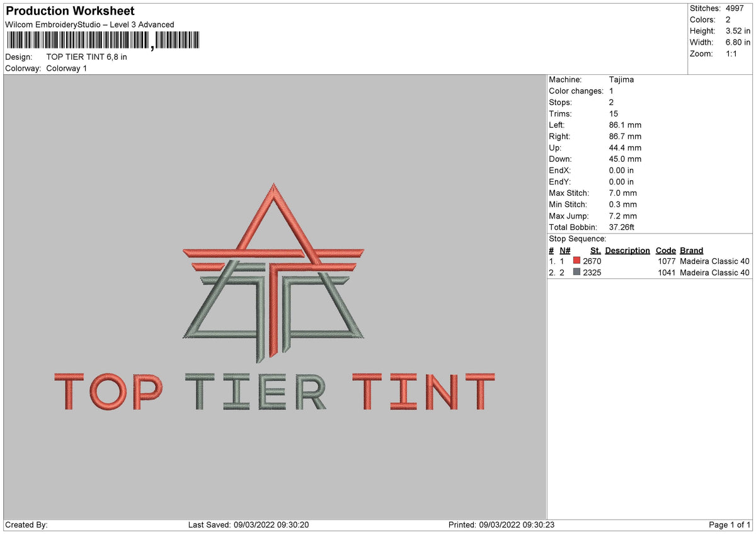Click the Machine value Tajima
Screen dimensions: 756x534
coord(622,79)
